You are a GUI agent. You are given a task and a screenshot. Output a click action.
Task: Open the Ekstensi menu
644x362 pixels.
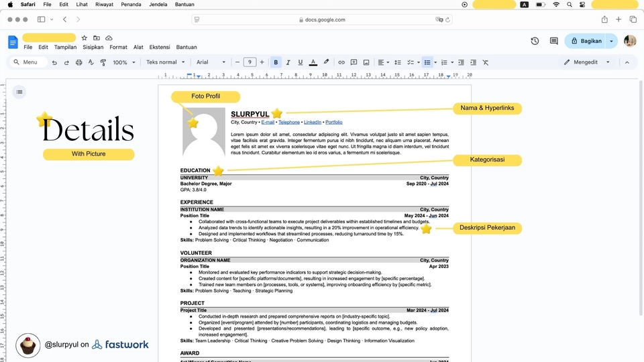[x=160, y=47]
